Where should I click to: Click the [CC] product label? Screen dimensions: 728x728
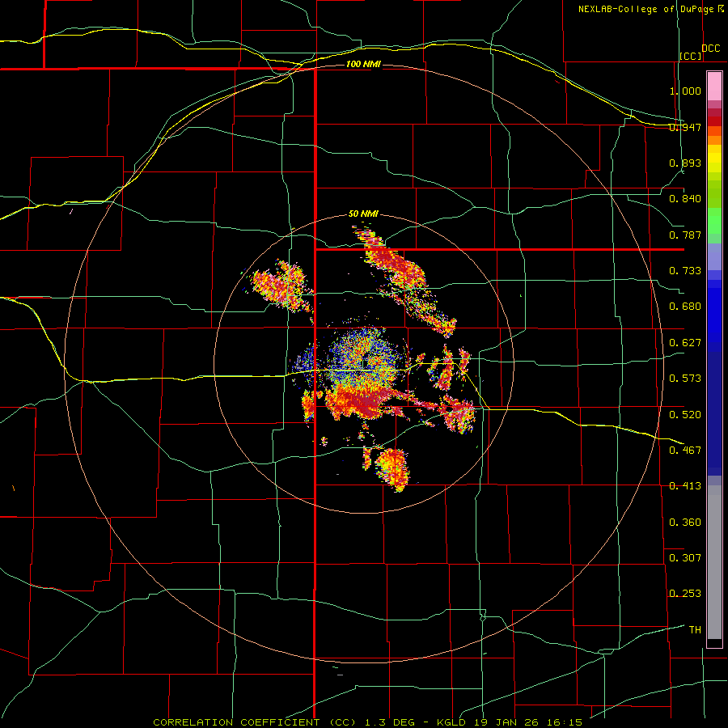[x=691, y=56]
